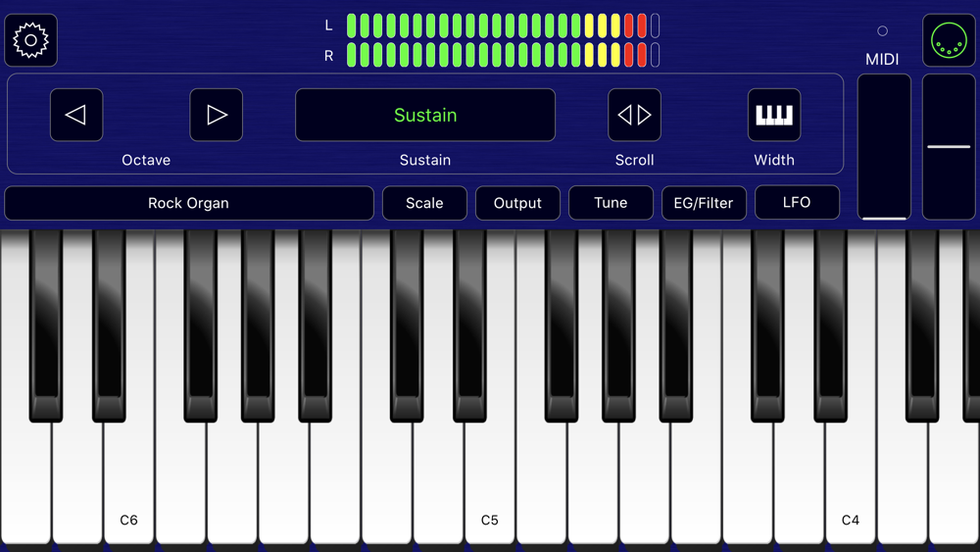Open the settings gear icon
Image resolution: width=980 pixels, height=552 pixels.
(x=30, y=40)
